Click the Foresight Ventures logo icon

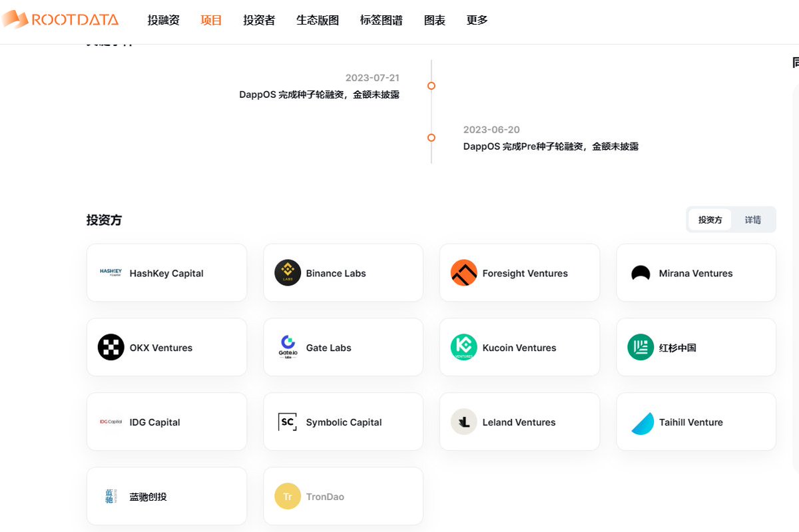click(464, 273)
